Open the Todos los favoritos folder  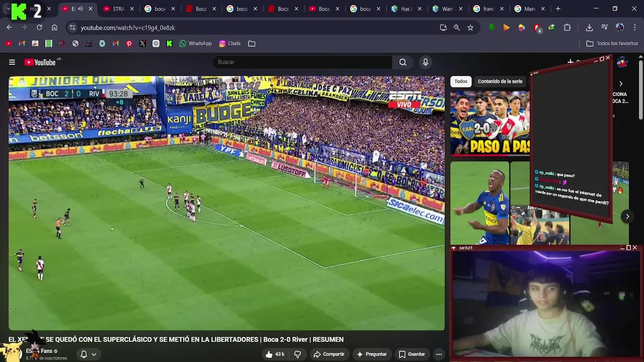tap(612, 44)
